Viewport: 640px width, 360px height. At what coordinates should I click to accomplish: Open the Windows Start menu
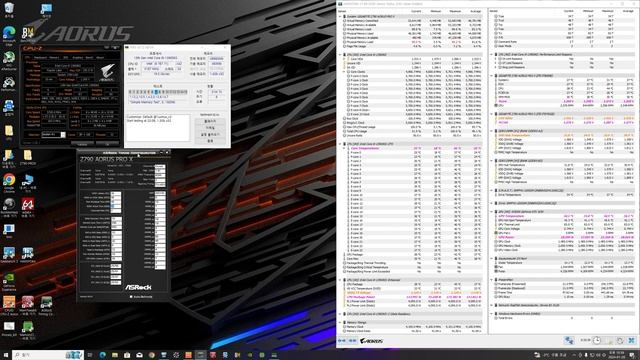coord(6,355)
